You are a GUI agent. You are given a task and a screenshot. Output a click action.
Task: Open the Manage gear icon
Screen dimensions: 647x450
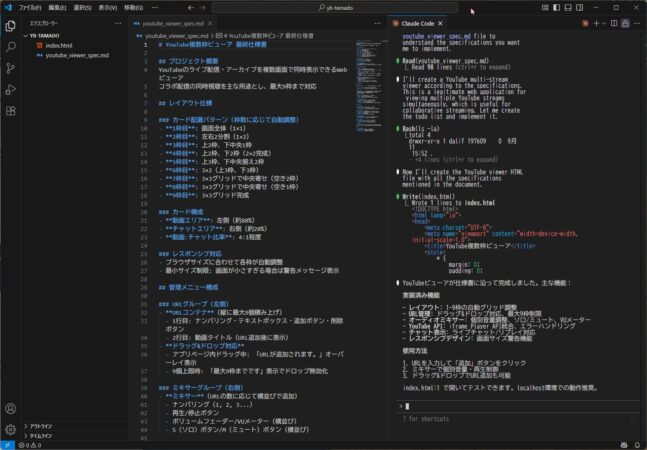(10, 429)
